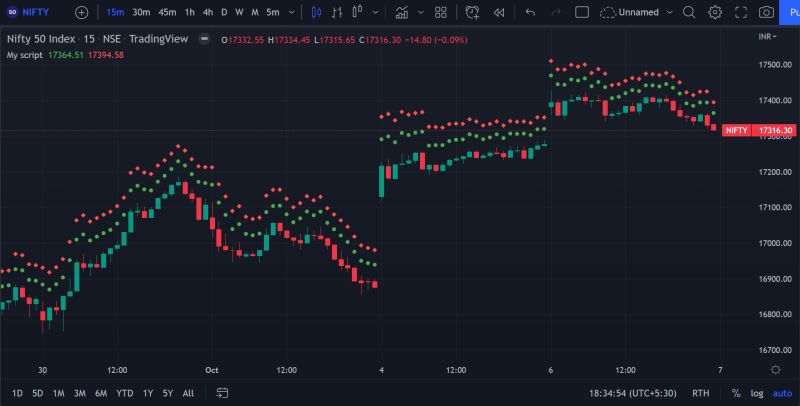Viewport: 800px width, 406px height.
Task: Click the blue Publish button
Action: pos(790,12)
